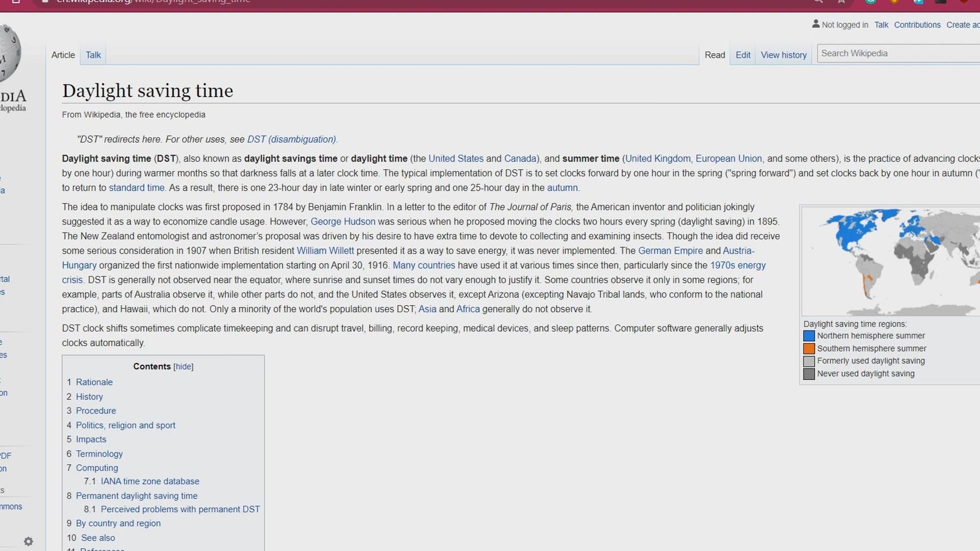Click the Search Wikipedia input field
Screen dimensions: 980x551
898,53
